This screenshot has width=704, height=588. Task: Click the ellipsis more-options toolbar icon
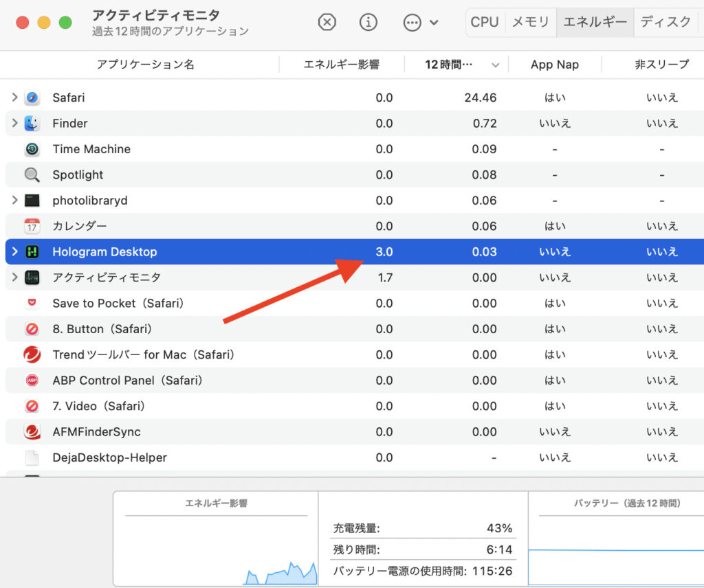pyautogui.click(x=412, y=22)
